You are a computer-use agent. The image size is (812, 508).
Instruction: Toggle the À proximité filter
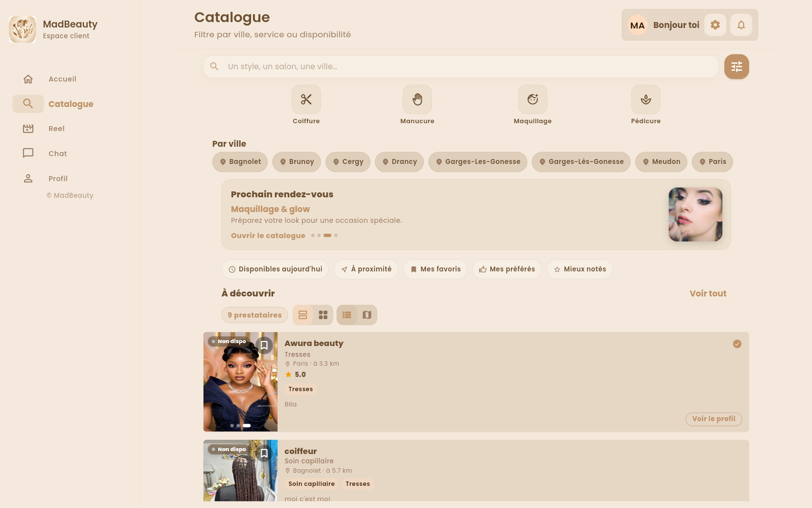[x=366, y=269]
